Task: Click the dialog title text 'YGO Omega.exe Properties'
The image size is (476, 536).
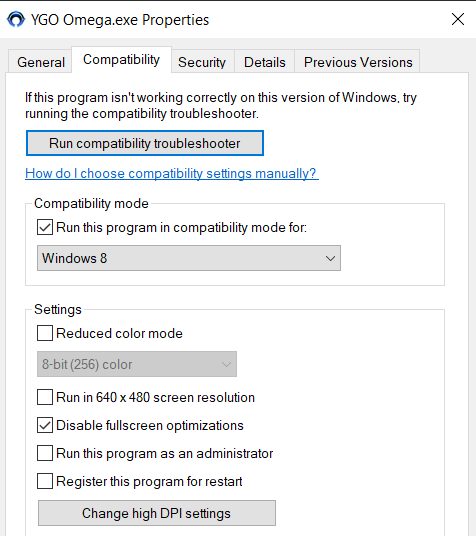Action: tap(120, 20)
